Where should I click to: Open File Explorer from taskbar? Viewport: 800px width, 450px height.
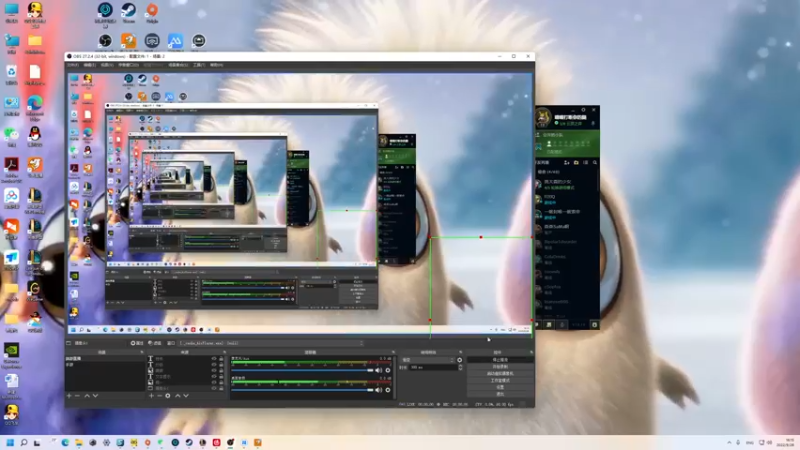79,442
